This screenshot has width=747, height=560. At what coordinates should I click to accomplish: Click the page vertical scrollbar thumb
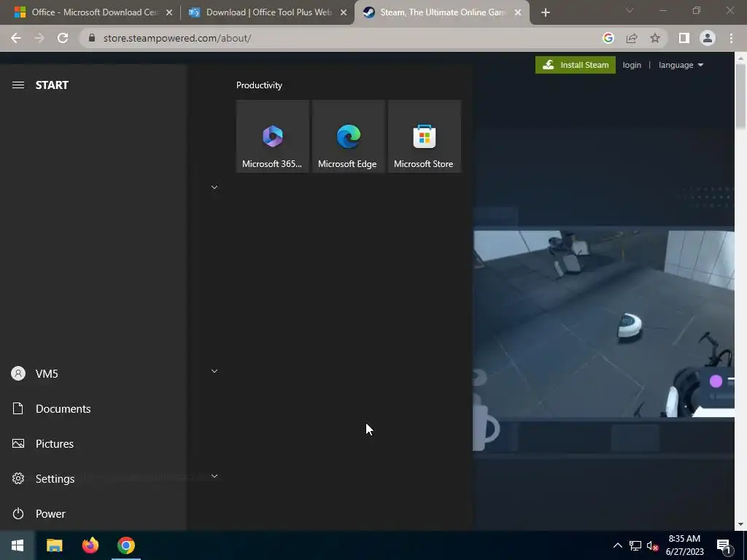coord(740,96)
